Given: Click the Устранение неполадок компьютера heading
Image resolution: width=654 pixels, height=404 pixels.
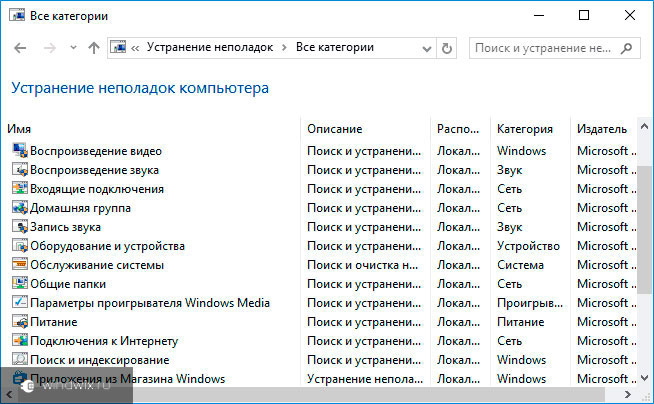Looking at the screenshot, I should 140,88.
